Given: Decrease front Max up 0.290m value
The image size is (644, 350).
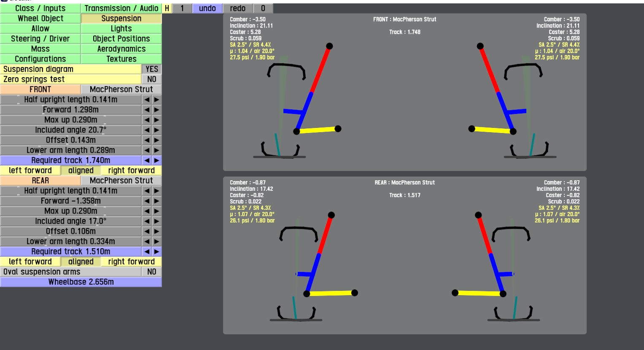Looking at the screenshot, I should [x=147, y=120].
